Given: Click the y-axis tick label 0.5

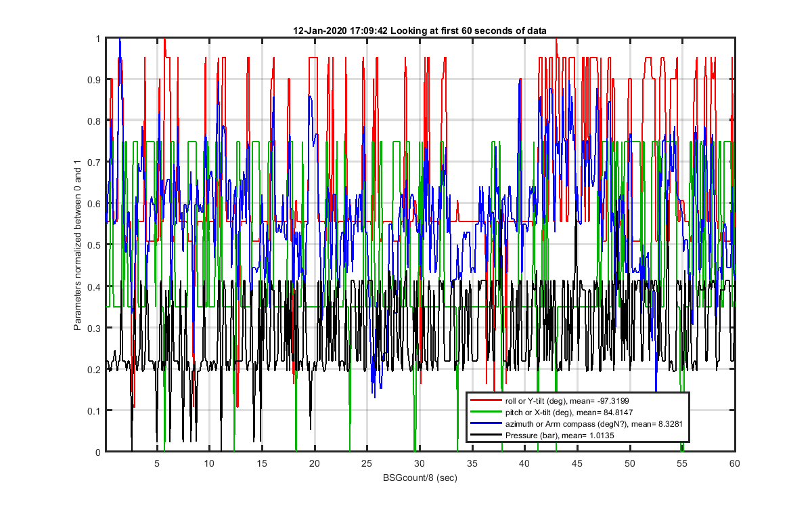Looking at the screenshot, I should pos(95,246).
